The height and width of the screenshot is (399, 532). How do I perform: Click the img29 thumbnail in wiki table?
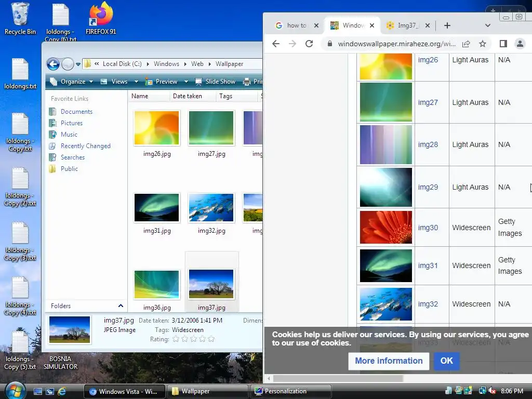(x=386, y=187)
